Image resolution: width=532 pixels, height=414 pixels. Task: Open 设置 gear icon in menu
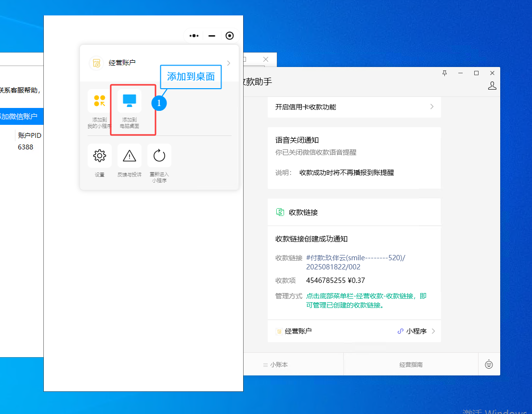100,156
